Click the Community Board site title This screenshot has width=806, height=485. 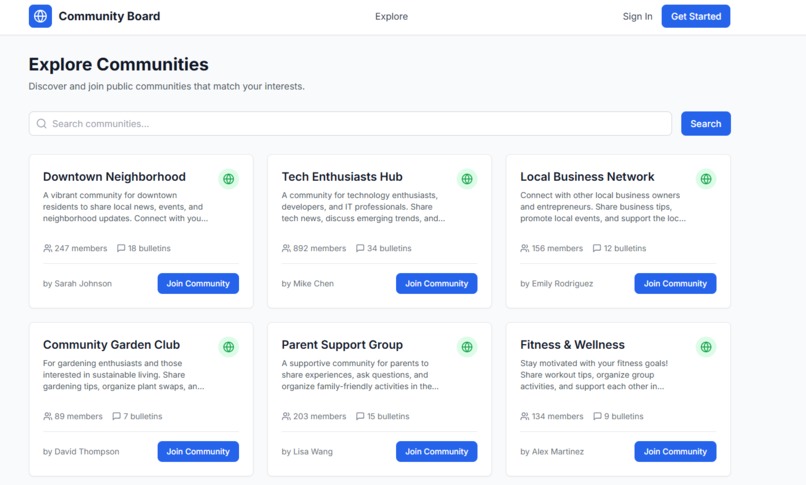click(109, 16)
